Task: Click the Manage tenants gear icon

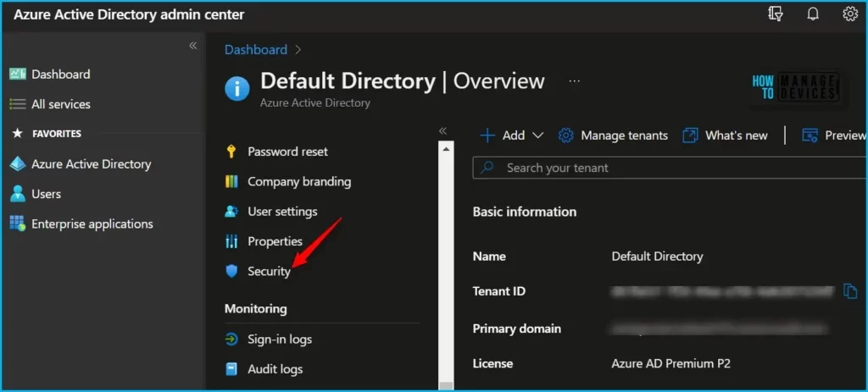Action: coord(565,135)
